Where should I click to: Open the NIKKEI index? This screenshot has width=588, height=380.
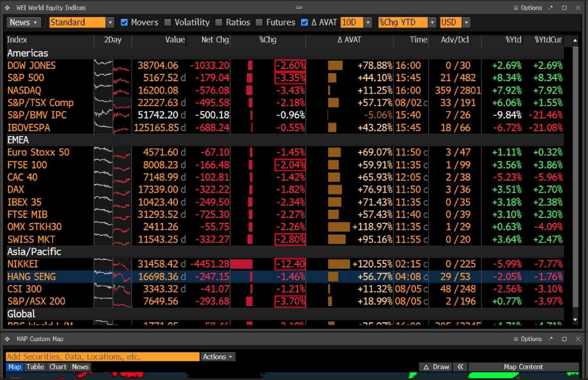22,264
